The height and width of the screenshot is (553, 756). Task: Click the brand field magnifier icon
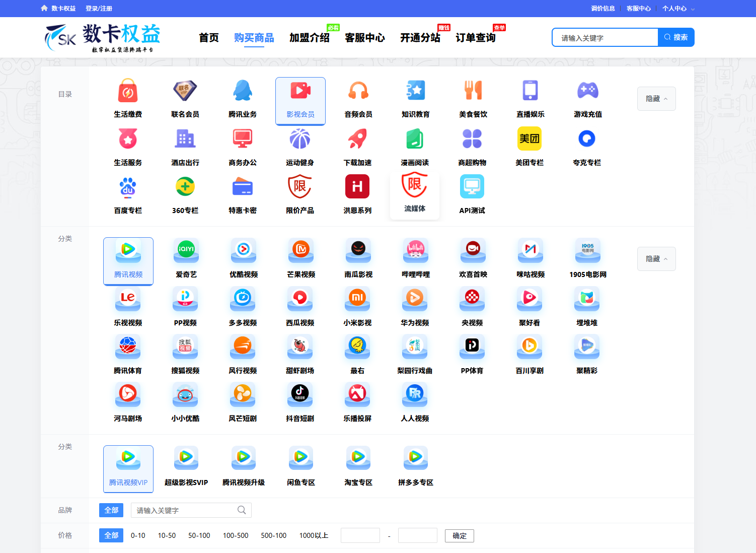(242, 510)
